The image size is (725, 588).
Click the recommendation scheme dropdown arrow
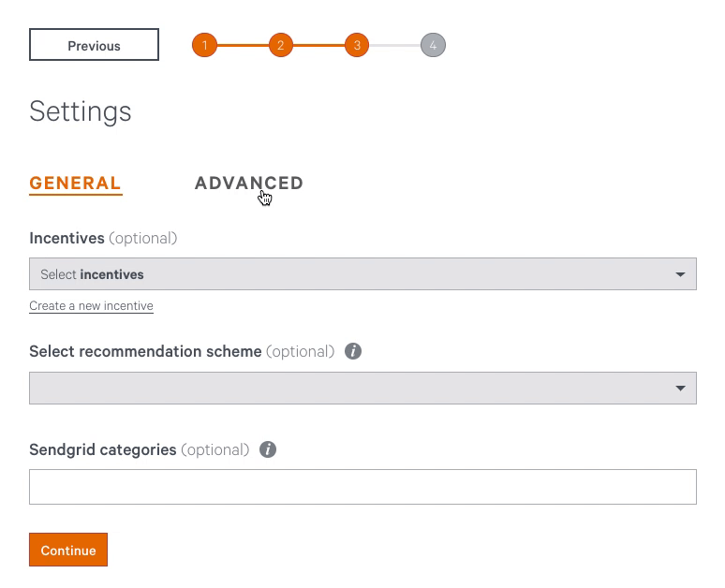[680, 389]
